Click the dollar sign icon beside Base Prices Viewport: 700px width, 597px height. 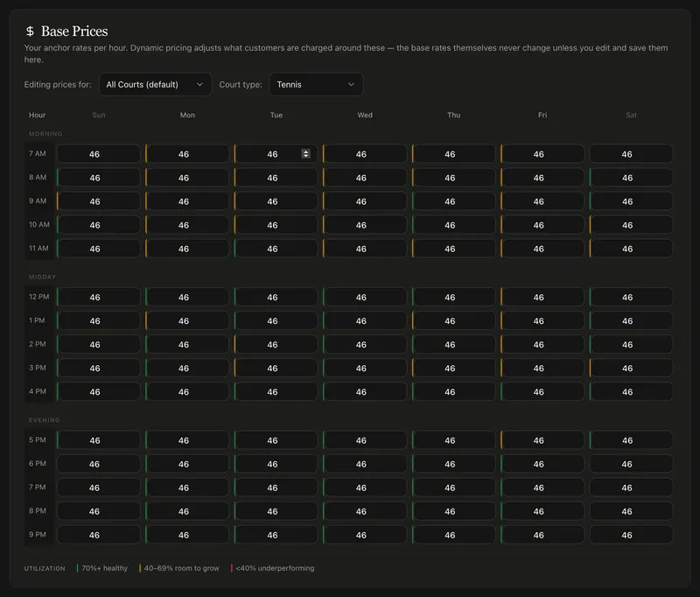pos(30,32)
